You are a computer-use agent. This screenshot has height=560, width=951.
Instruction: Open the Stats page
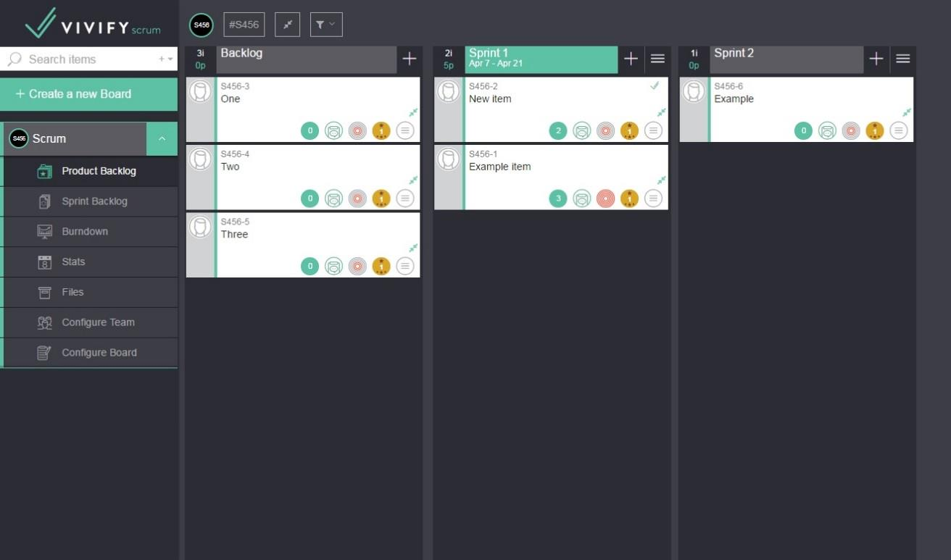(91, 262)
